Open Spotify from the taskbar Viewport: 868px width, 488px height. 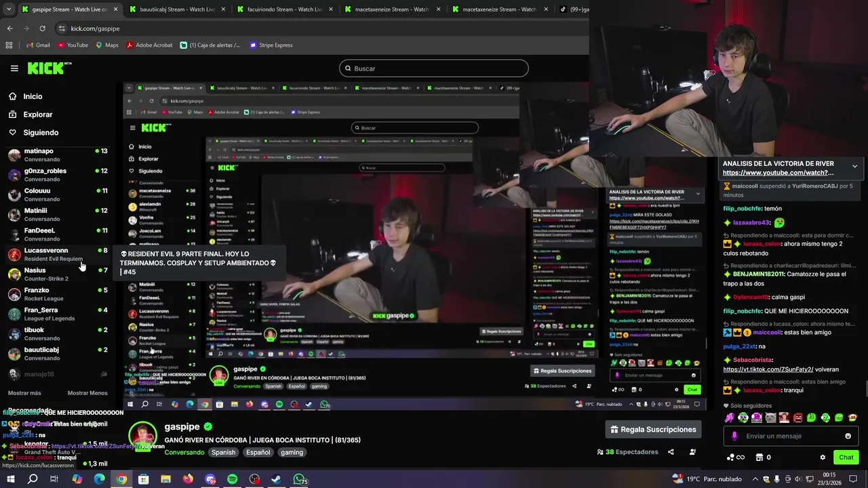[232, 479]
